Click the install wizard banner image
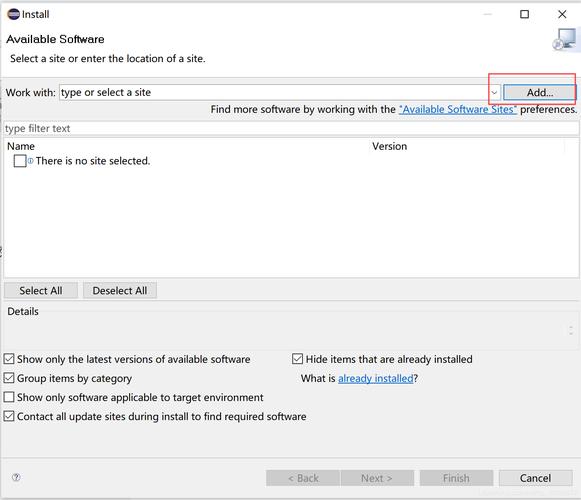The height and width of the screenshot is (500, 581). [x=564, y=39]
